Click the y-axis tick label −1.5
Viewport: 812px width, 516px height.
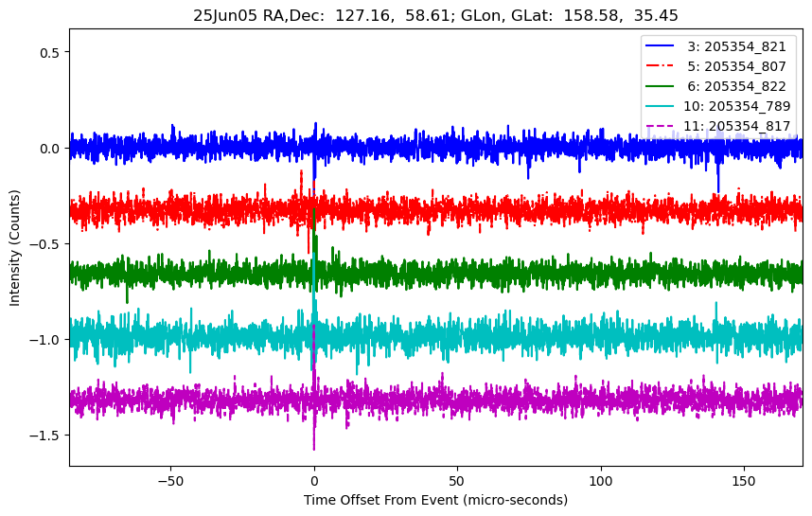[x=44, y=436]
